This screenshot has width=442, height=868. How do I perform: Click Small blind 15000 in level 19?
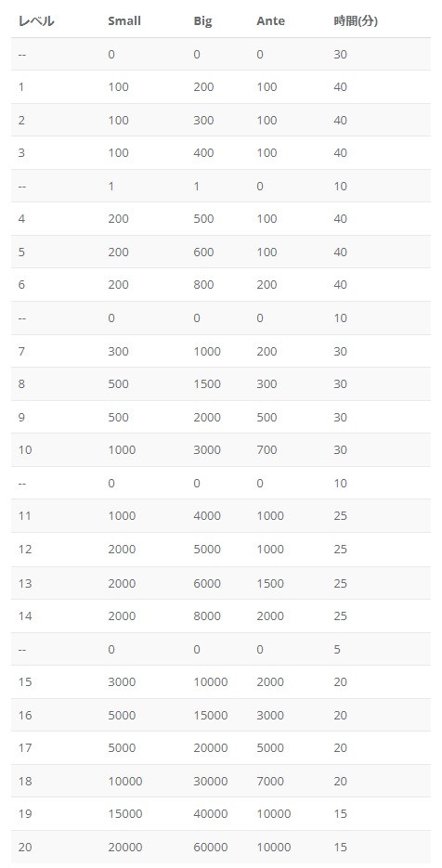point(124,814)
